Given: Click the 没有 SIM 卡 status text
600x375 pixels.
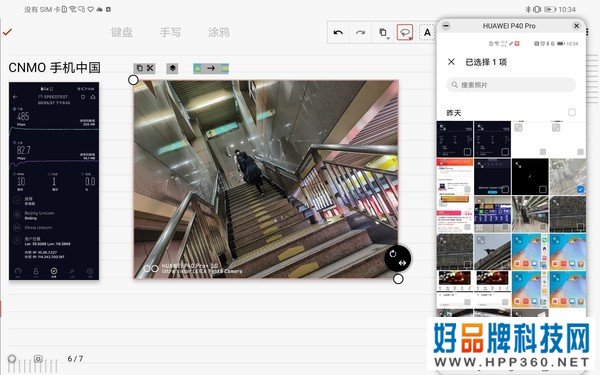Looking at the screenshot, I should point(42,9).
